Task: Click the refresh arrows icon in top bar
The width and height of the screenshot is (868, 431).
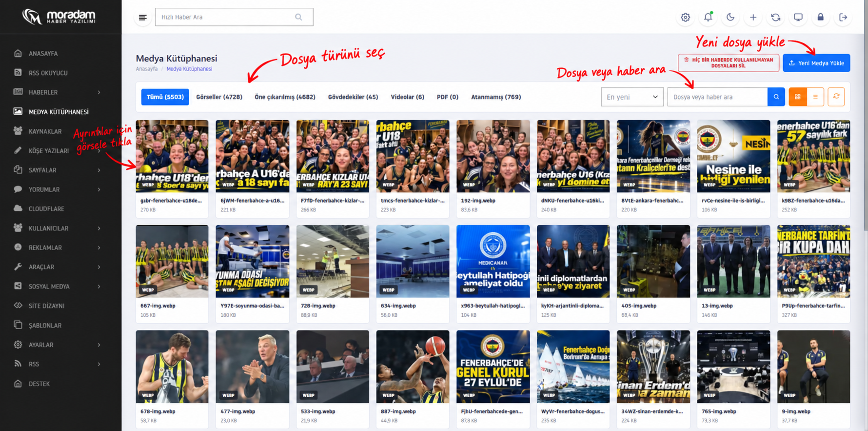Action: pyautogui.click(x=775, y=18)
